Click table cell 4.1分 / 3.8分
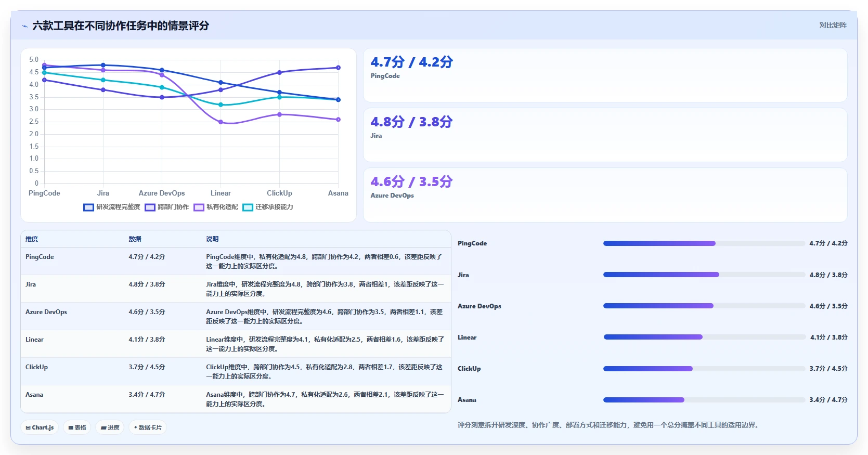The height and width of the screenshot is (455, 868). pyautogui.click(x=147, y=340)
